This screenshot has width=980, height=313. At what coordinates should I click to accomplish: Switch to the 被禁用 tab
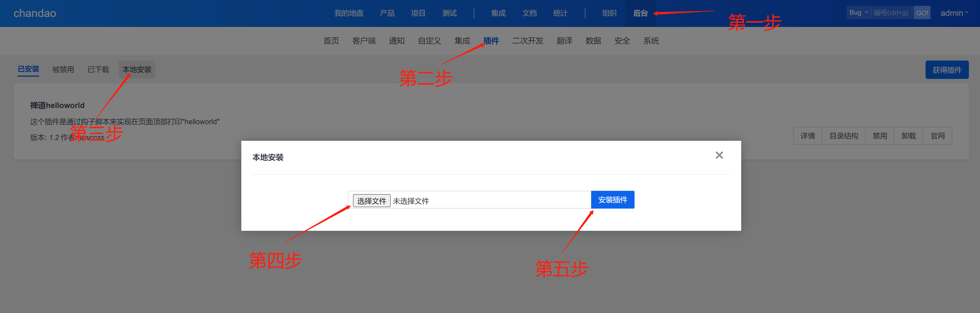coord(63,70)
